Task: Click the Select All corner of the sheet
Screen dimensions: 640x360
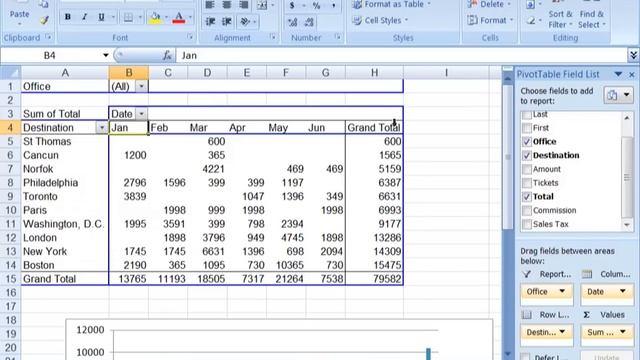Action: [10, 73]
